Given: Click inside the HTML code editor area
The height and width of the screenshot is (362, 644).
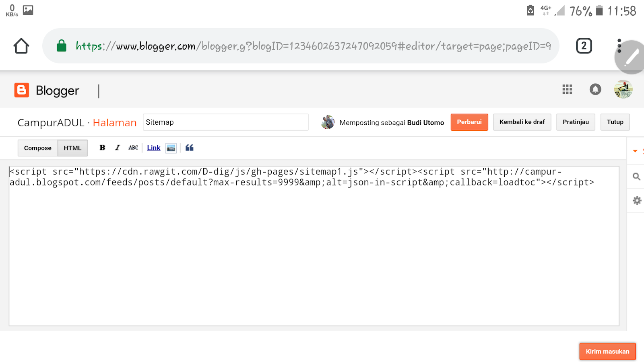Looking at the screenshot, I should click(x=314, y=246).
